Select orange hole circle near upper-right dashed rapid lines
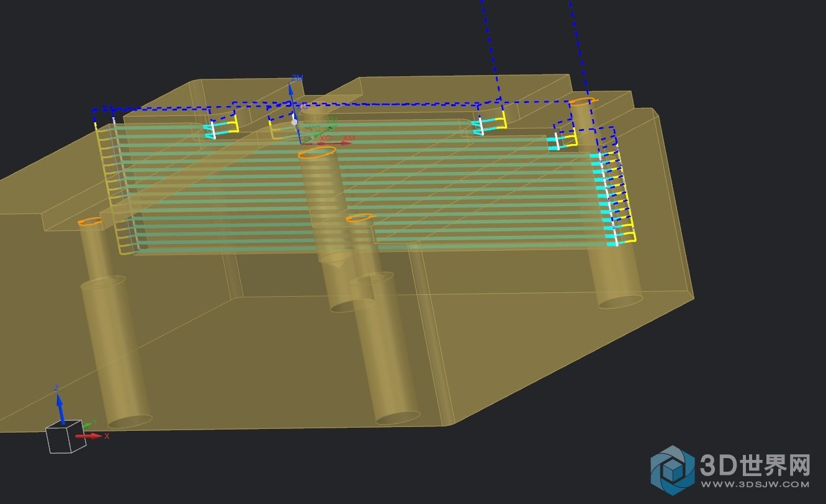Screen dimensions: 826x504 583,101
